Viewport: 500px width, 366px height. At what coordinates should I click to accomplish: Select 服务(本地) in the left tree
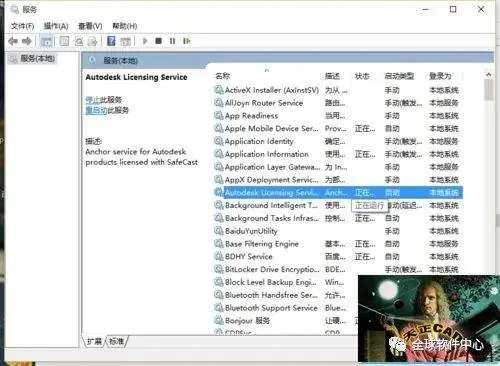tap(37, 59)
